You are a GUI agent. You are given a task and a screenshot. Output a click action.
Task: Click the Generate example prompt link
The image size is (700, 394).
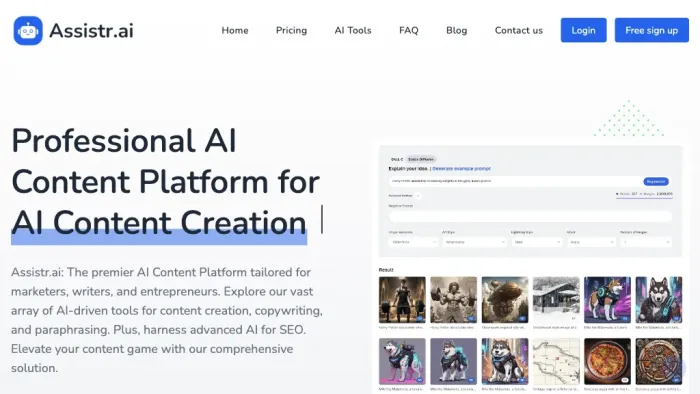461,169
